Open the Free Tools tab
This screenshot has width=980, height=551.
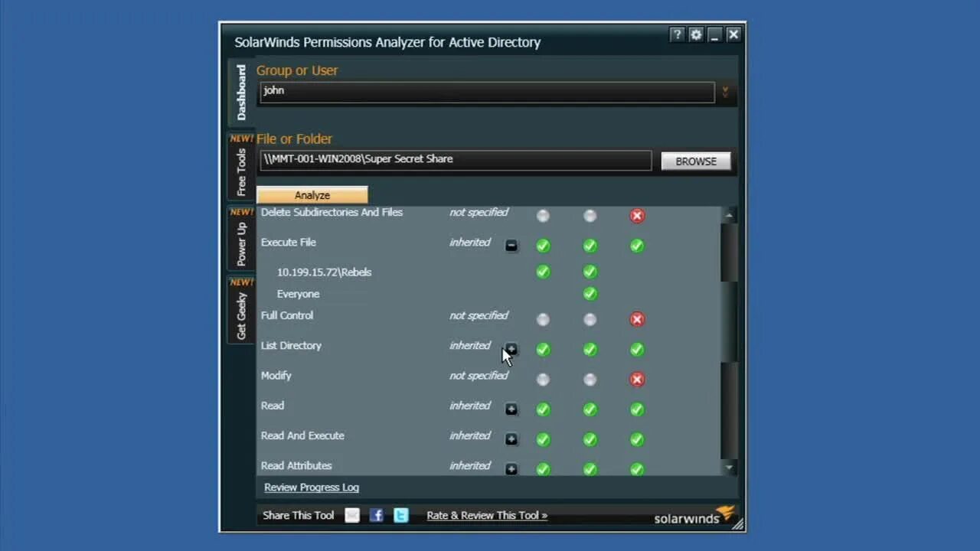[241, 166]
